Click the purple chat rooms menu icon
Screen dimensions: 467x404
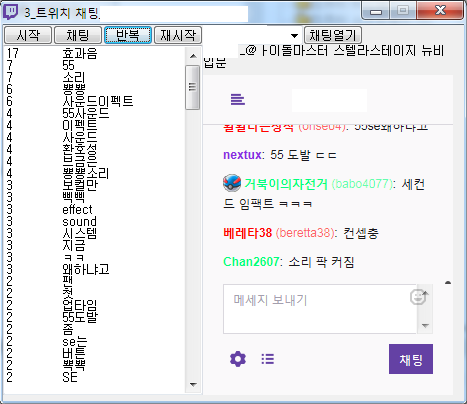coord(238,99)
